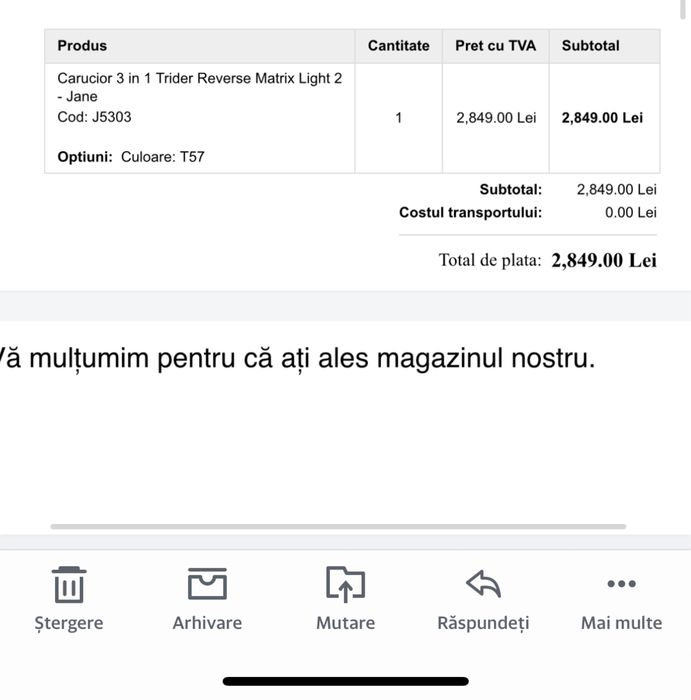Tap the Mutare folder icon

tap(345, 585)
